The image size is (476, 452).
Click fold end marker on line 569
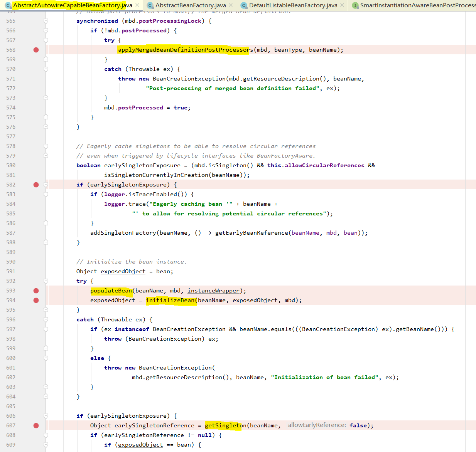46,59
